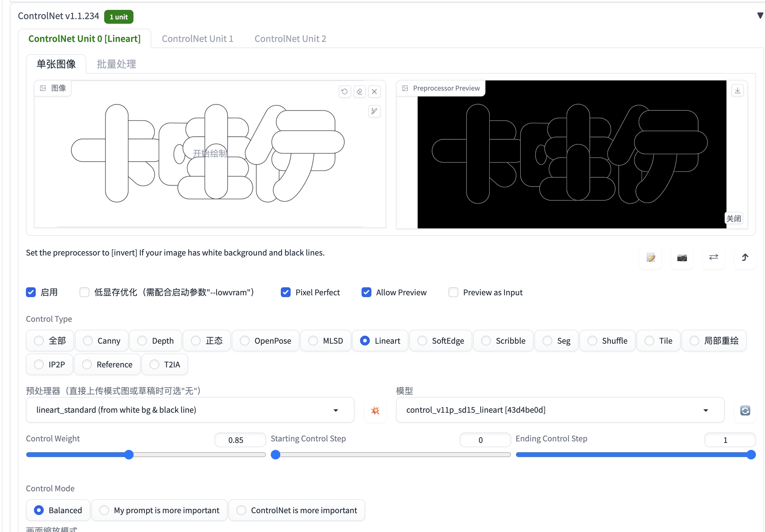Select the Reference control type
The height and width of the screenshot is (532, 765).
click(107, 364)
